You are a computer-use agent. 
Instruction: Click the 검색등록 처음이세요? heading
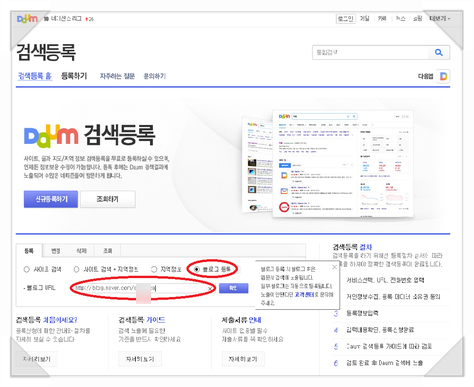(x=47, y=320)
